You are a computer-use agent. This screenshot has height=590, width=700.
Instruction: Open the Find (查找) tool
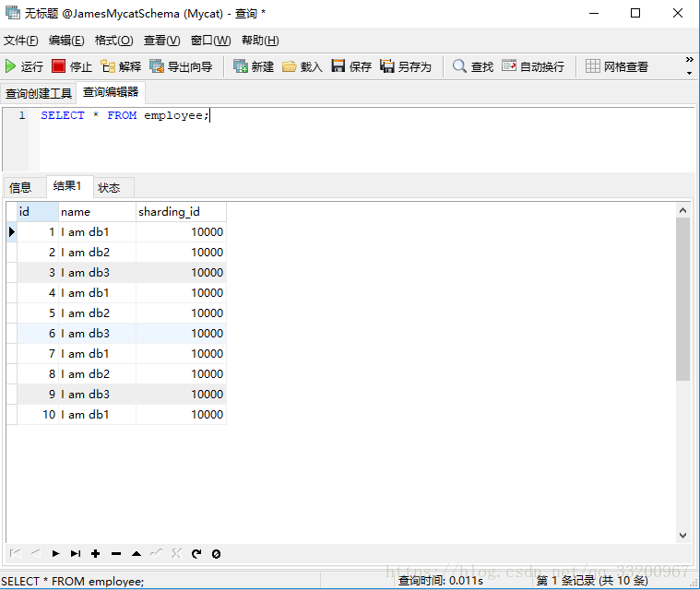click(x=473, y=66)
